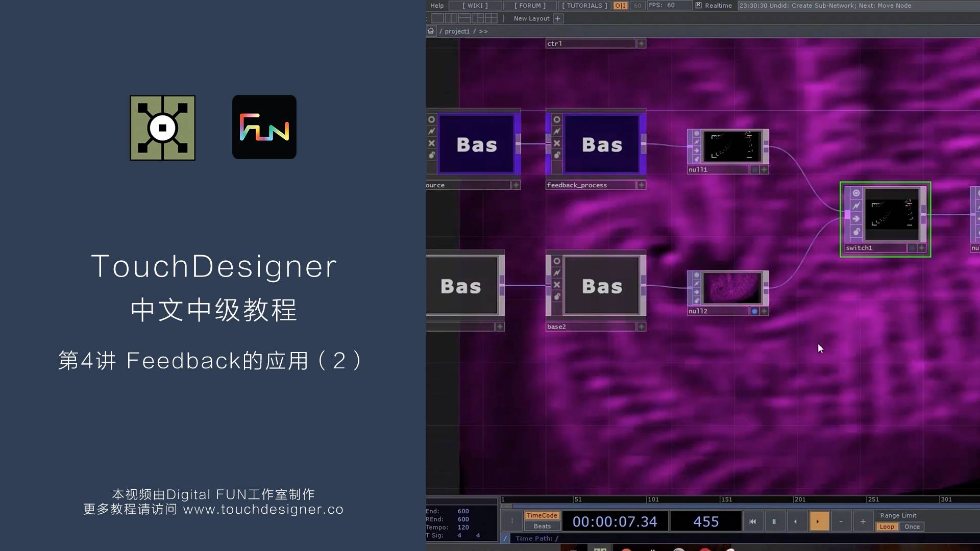Click bypass arrow flag on switch1 node
The width and height of the screenshot is (980, 551).
[x=856, y=218]
